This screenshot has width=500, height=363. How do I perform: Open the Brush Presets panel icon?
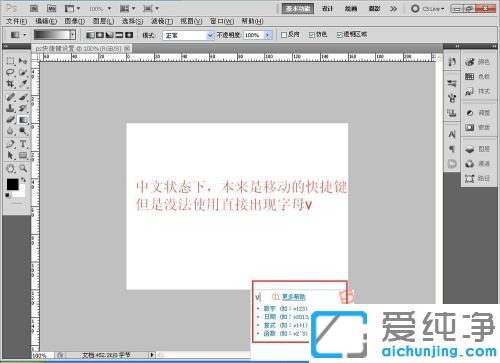452,98
